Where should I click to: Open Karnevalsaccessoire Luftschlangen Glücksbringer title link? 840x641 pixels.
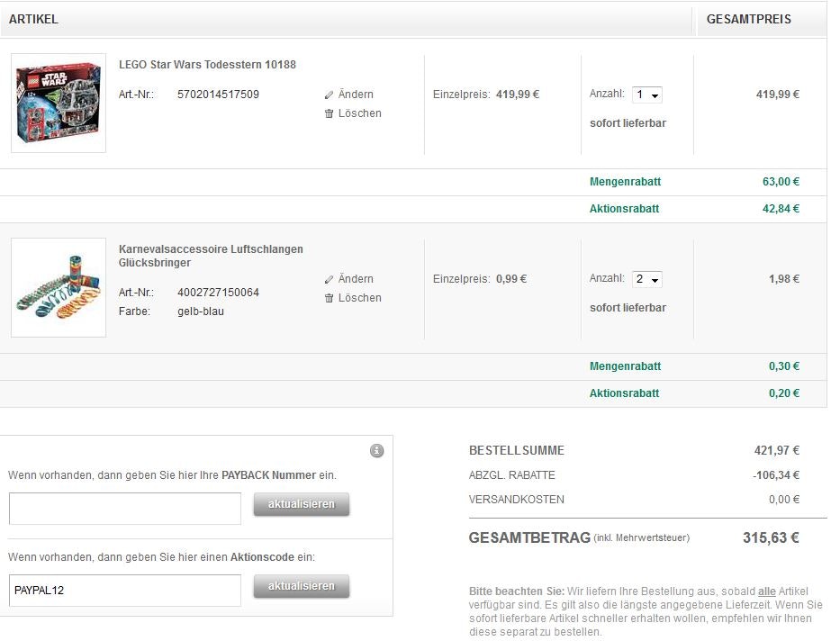point(211,256)
